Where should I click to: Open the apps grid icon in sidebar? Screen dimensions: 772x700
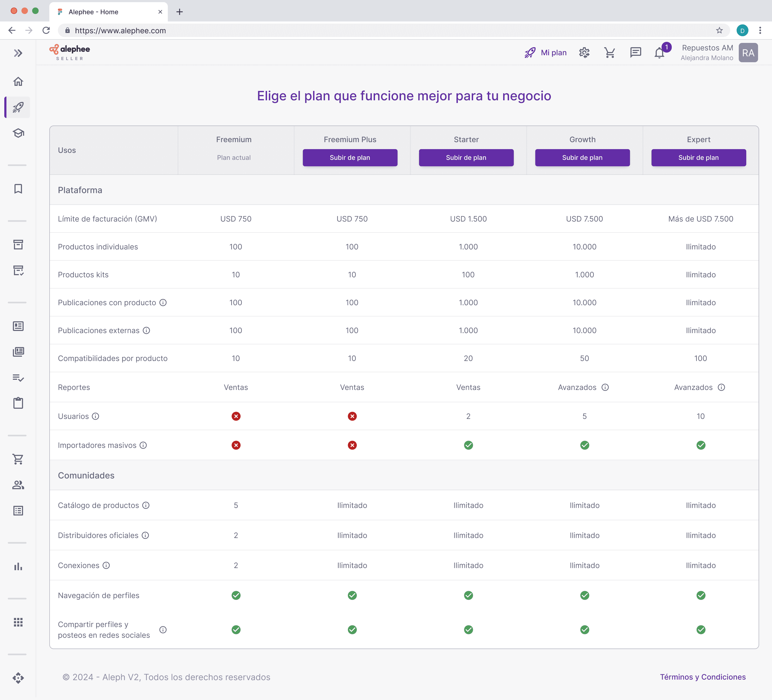pyautogui.click(x=18, y=622)
